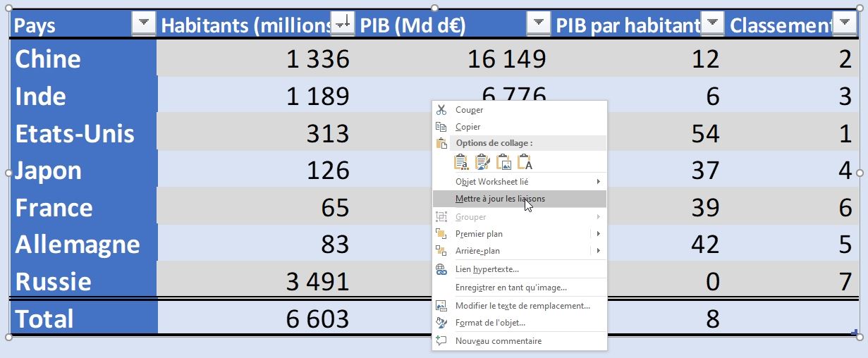This screenshot has height=358, width=868.
Task: Open the Pays column filter dropdown
Action: (143, 23)
